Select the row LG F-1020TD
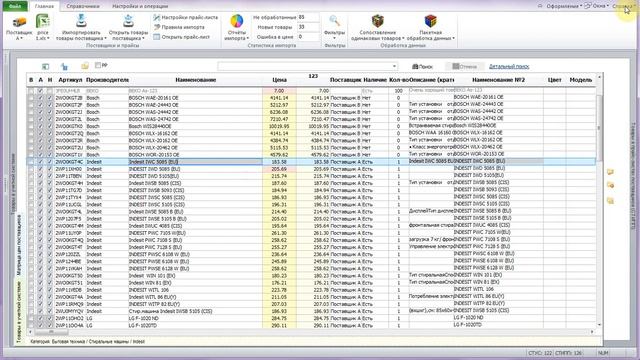This screenshot has height=360, width=640. (311, 325)
